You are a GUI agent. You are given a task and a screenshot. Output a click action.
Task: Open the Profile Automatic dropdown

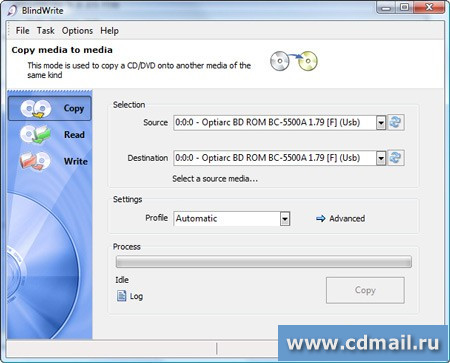(285, 219)
